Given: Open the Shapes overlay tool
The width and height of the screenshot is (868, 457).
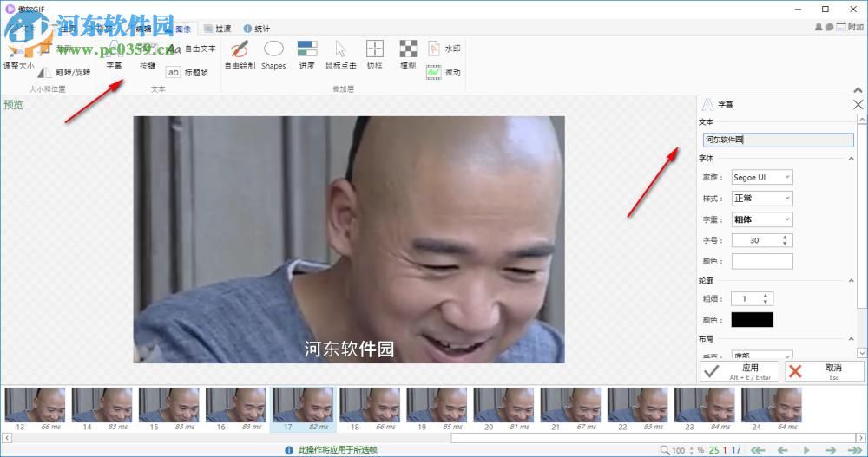Looking at the screenshot, I should (x=273, y=55).
